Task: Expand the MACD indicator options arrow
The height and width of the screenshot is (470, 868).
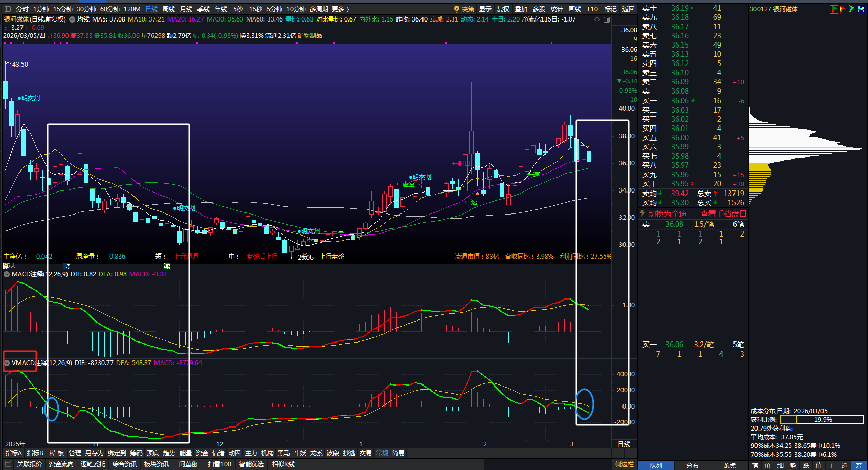Action: click(x=7, y=274)
